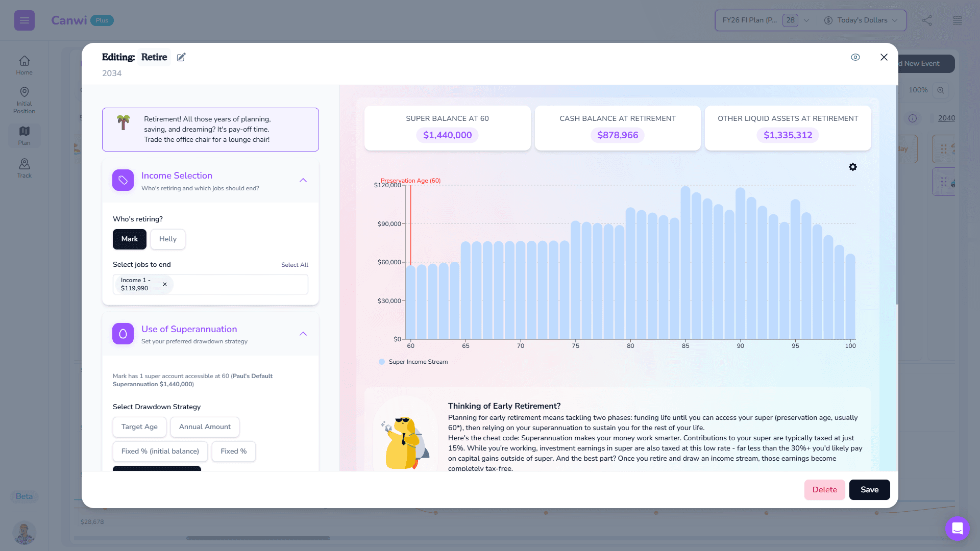This screenshot has width=980, height=551.
Task: Remove the Income 1 job chip
Action: coord(164,284)
